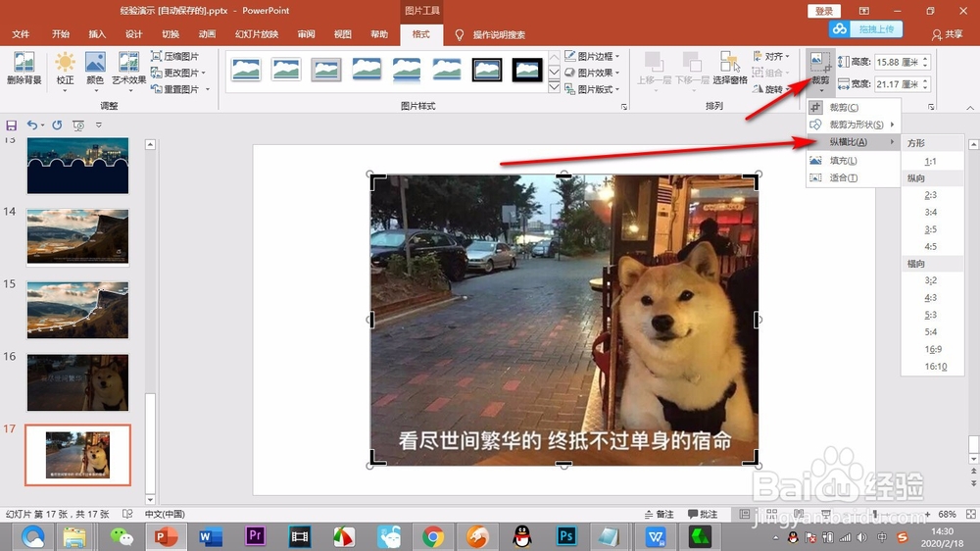Click the width (宽度) input field

(898, 83)
